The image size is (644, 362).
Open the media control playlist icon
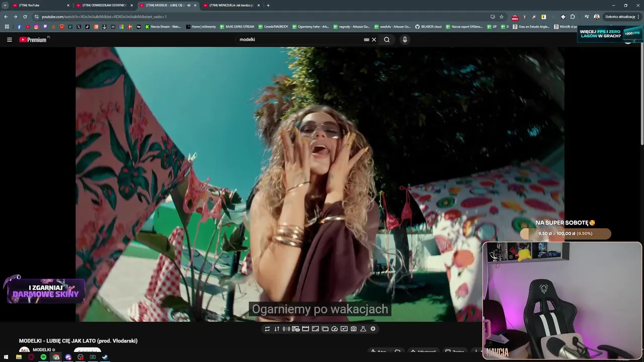(587, 17)
